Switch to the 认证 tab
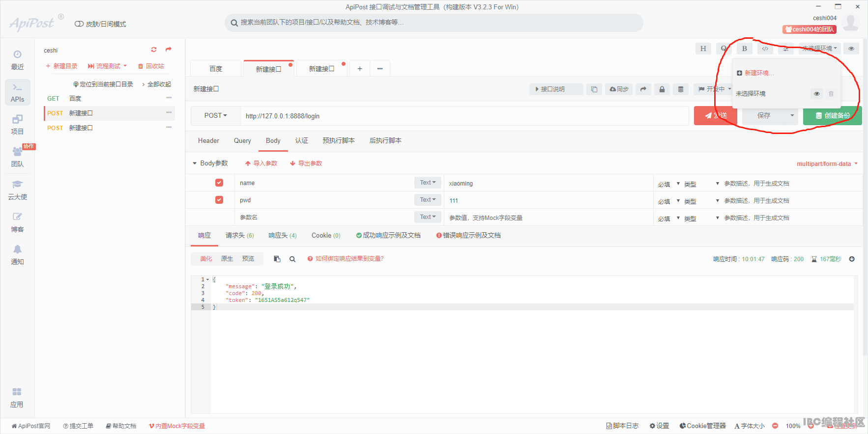 (x=302, y=140)
